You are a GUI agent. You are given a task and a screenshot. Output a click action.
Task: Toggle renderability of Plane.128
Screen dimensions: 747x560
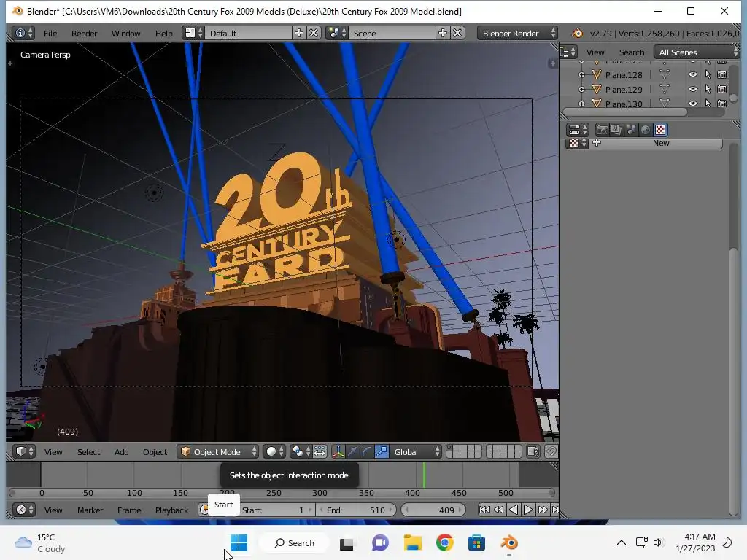(721, 74)
